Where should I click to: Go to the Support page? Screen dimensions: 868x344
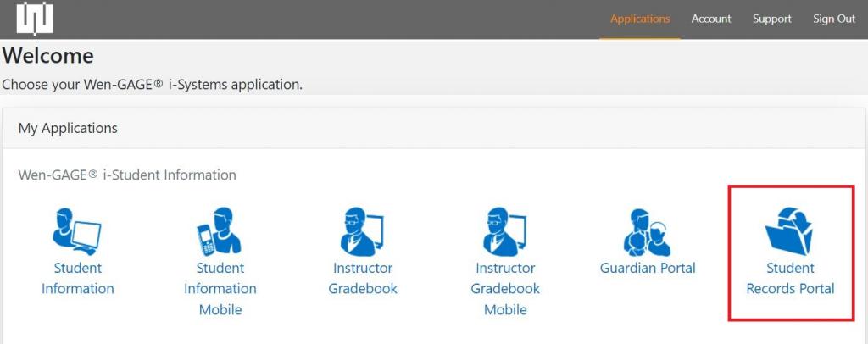coord(771,19)
